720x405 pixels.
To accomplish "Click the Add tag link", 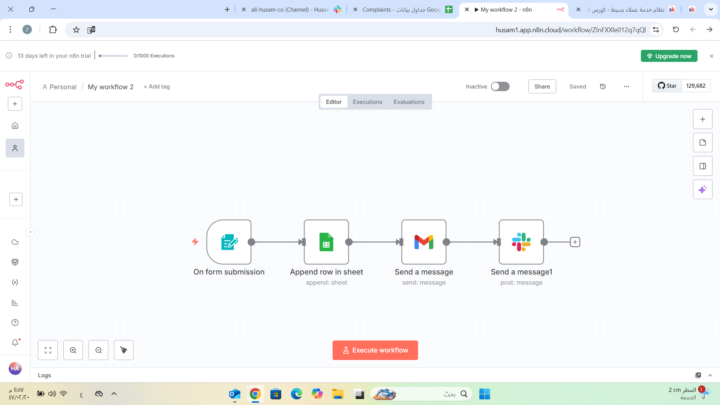I will (x=157, y=86).
